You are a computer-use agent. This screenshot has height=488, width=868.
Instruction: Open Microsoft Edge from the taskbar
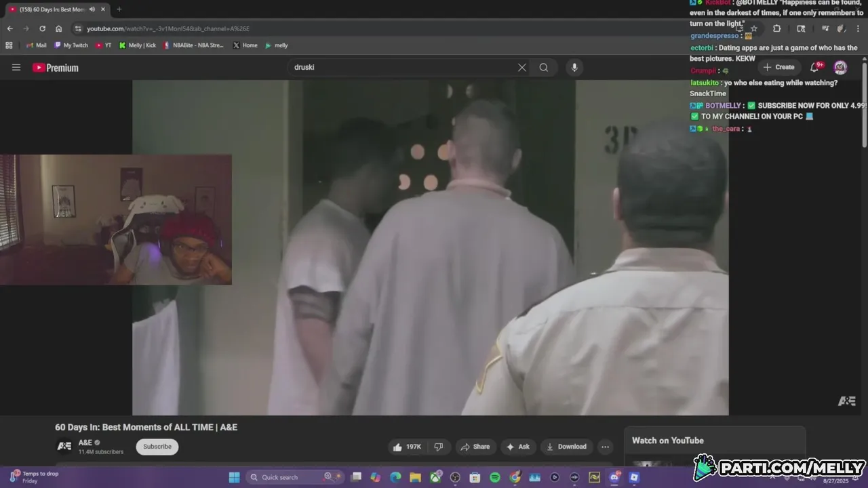tap(395, 477)
